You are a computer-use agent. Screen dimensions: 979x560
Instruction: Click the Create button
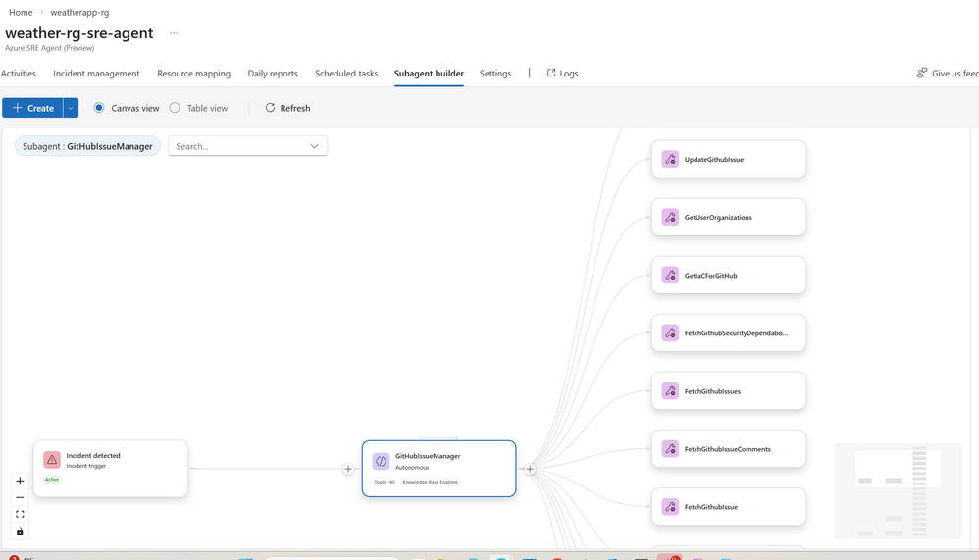click(32, 108)
